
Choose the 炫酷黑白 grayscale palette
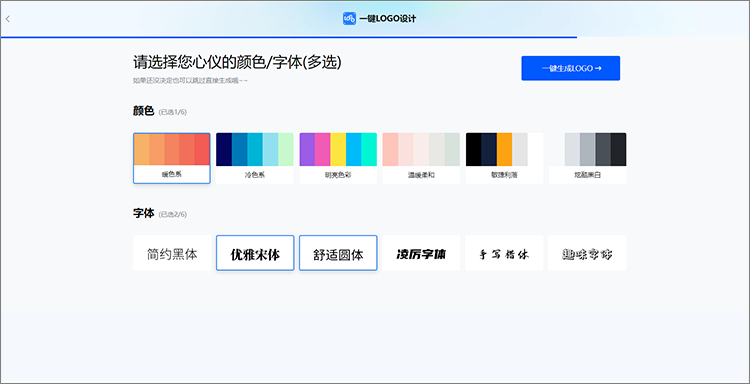[x=587, y=158]
